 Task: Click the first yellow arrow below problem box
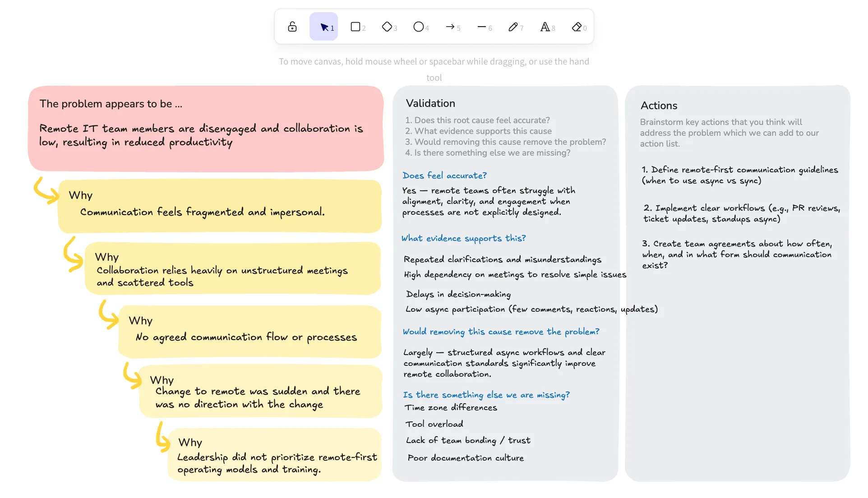(46, 190)
